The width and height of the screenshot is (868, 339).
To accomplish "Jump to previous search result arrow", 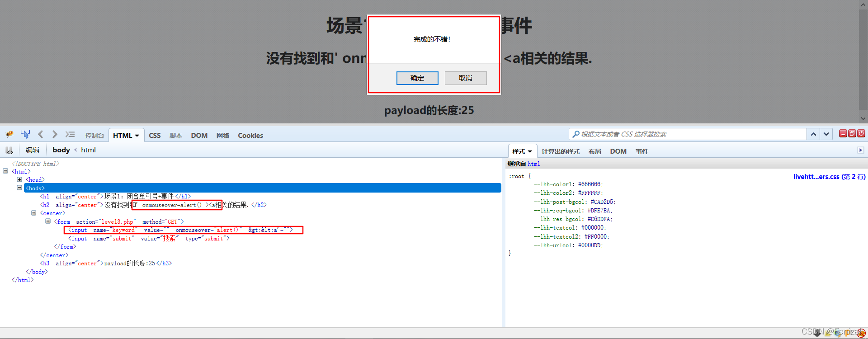I will click(813, 134).
